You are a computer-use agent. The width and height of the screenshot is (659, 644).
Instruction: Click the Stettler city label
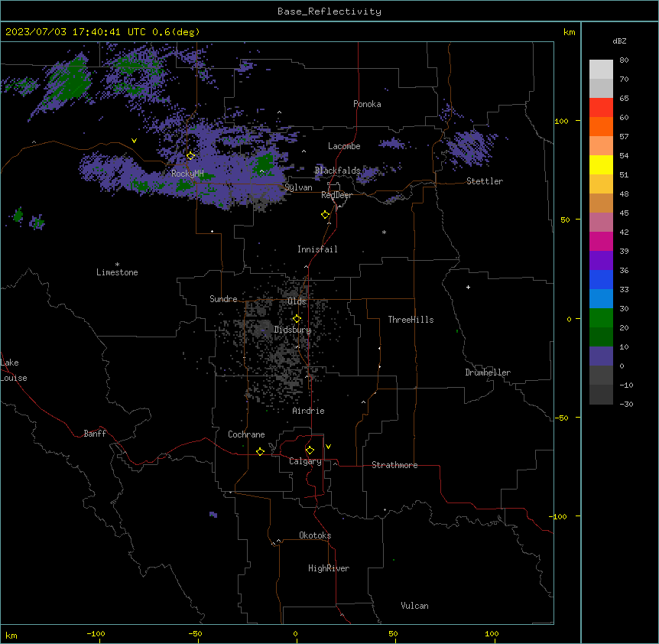[x=485, y=181]
